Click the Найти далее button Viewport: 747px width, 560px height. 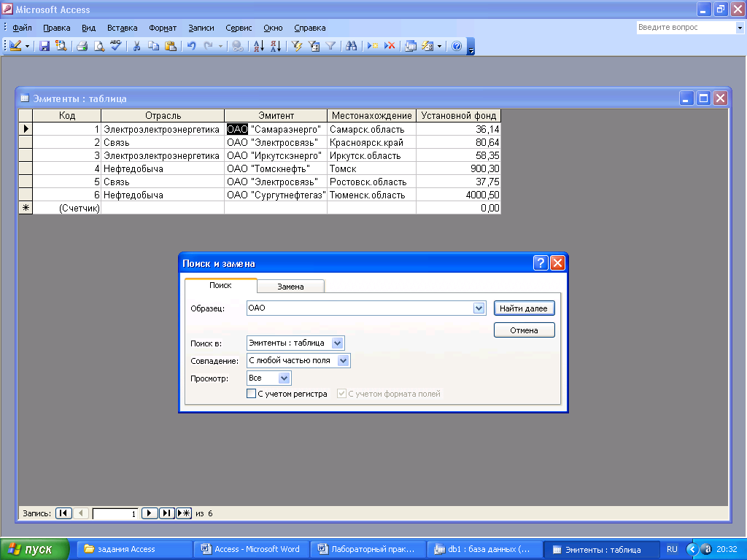(x=524, y=308)
